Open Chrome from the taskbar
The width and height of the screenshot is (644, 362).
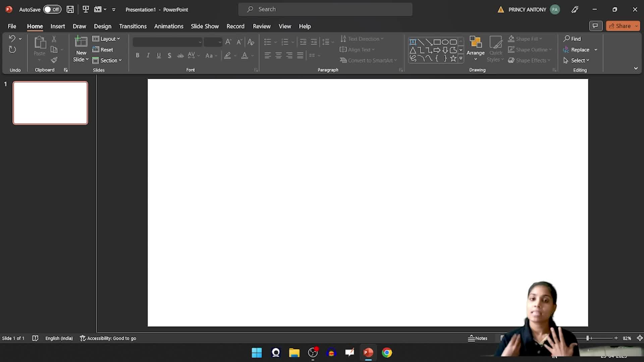387,353
